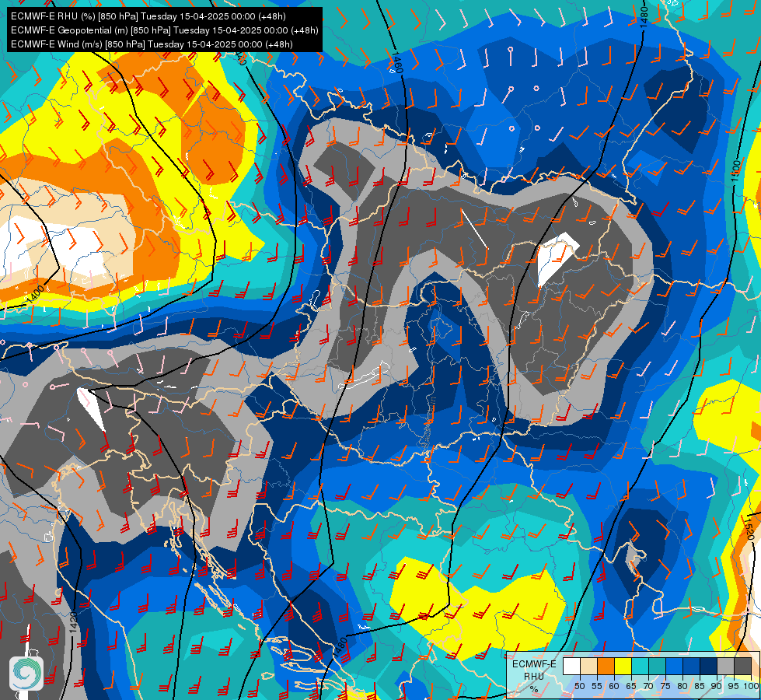Click the legend tick label 95
This screenshot has height=700, width=761.
[x=734, y=686]
